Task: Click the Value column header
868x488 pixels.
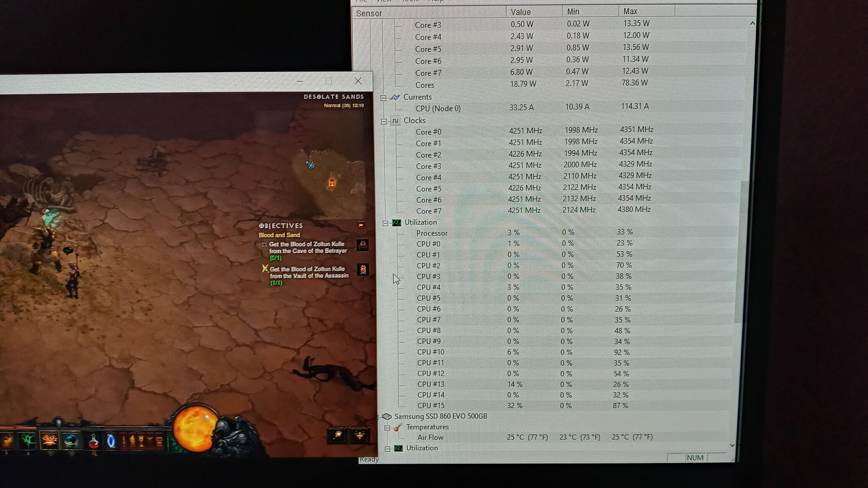Action: point(534,12)
